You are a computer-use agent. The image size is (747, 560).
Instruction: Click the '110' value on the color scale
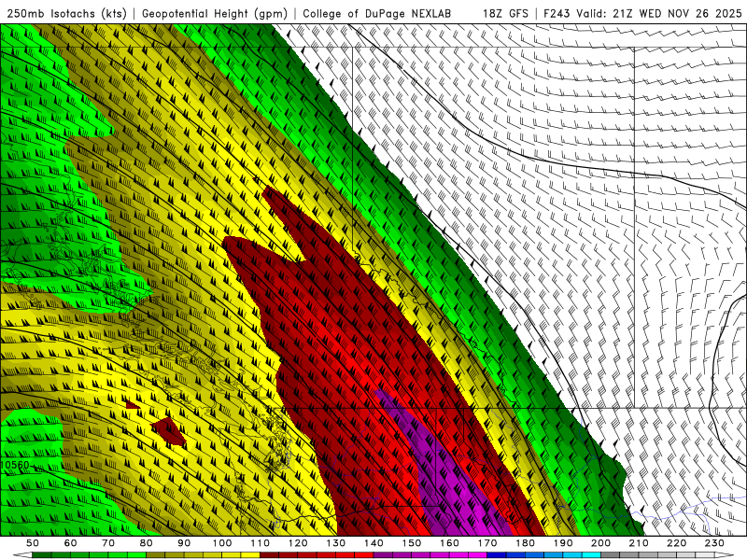[x=260, y=543]
